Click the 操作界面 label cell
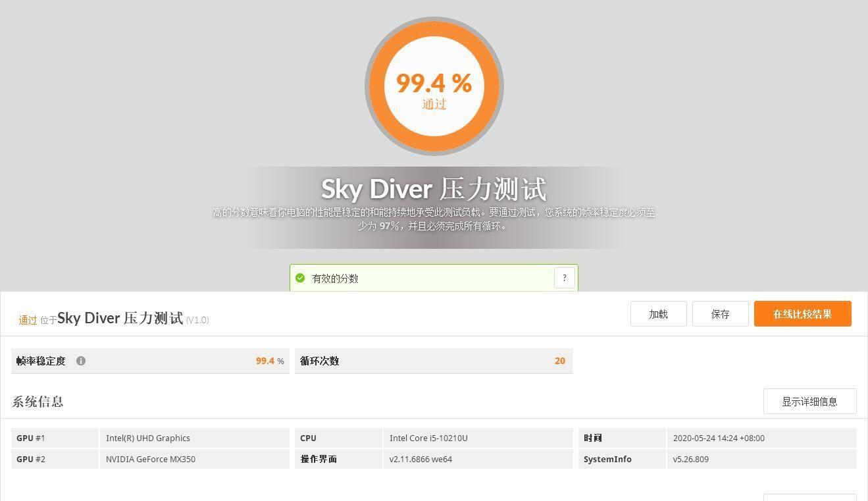This screenshot has width=868, height=501. (338, 459)
